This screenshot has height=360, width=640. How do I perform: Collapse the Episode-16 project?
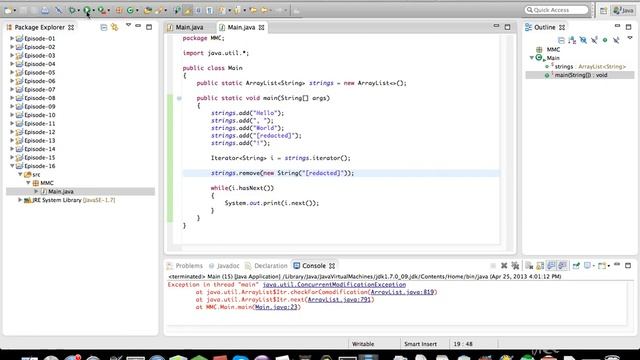[x=12, y=166]
